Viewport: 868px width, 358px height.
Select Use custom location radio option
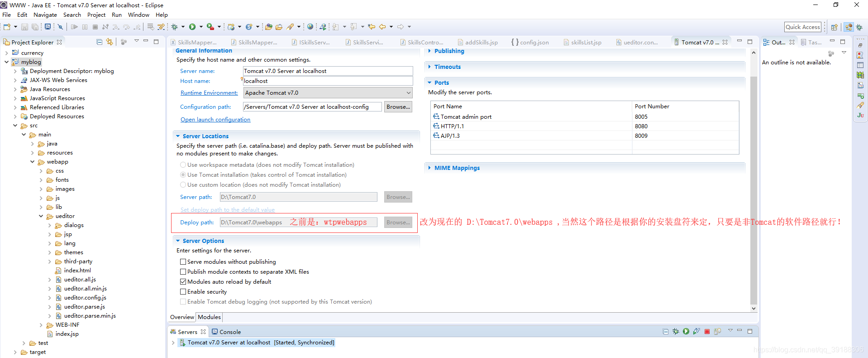(x=183, y=185)
